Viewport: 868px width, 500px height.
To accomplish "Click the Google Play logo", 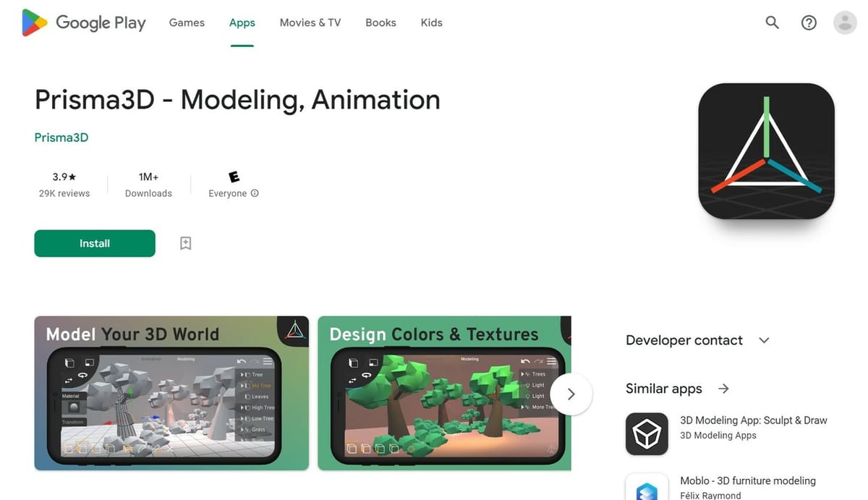I will tap(84, 22).
